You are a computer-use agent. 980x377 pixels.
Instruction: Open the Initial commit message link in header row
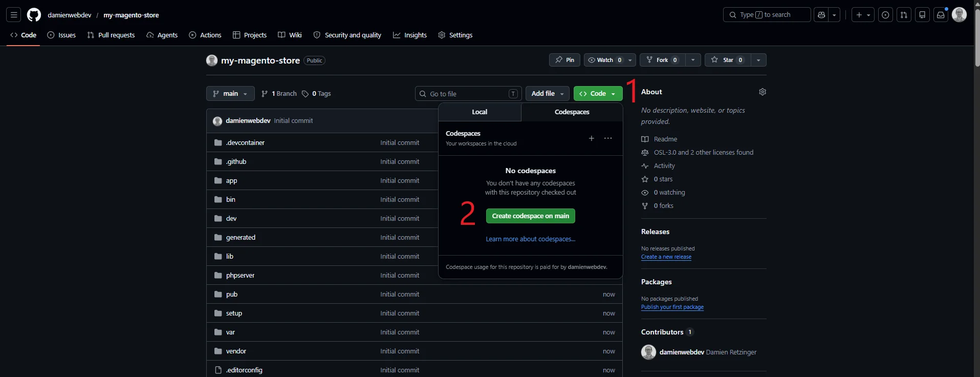[293, 121]
